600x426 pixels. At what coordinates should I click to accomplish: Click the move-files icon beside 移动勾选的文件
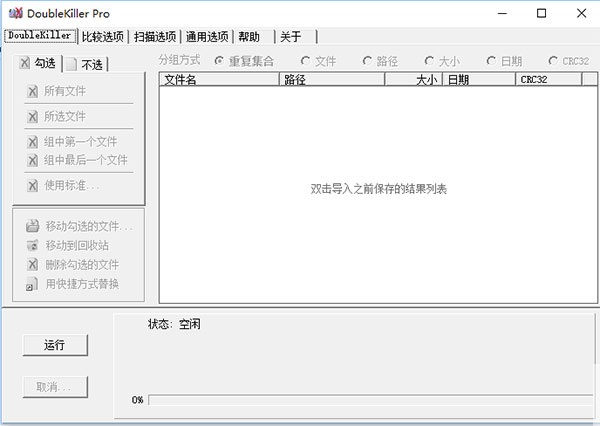(x=33, y=226)
